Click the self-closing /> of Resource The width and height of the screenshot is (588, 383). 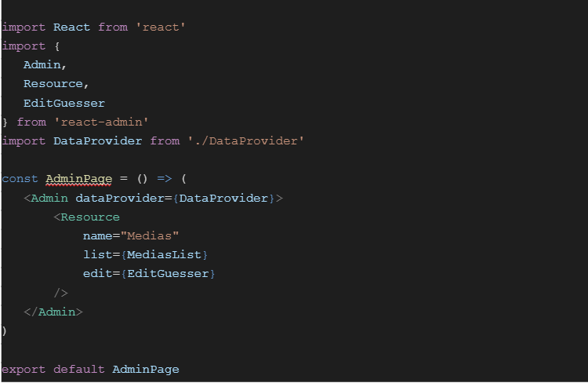60,293
